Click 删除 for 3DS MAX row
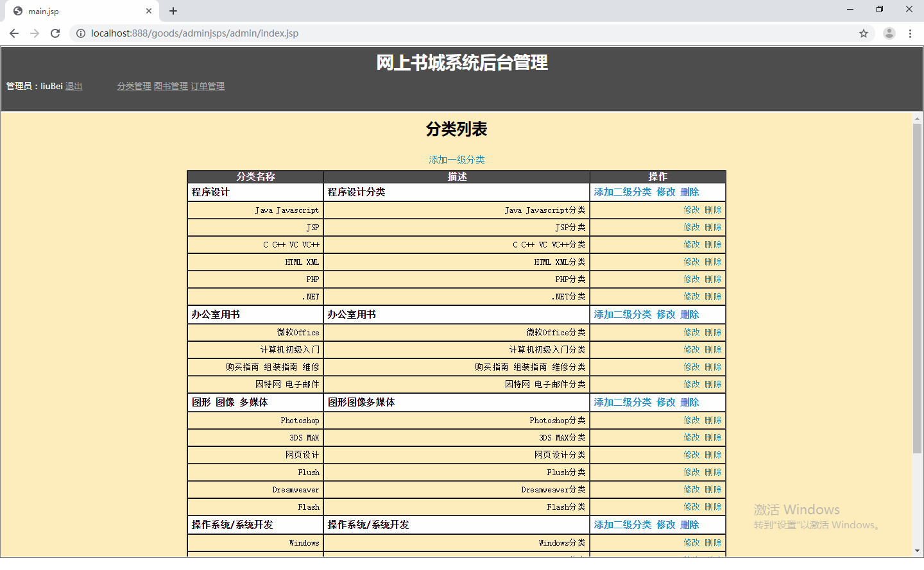 (713, 437)
